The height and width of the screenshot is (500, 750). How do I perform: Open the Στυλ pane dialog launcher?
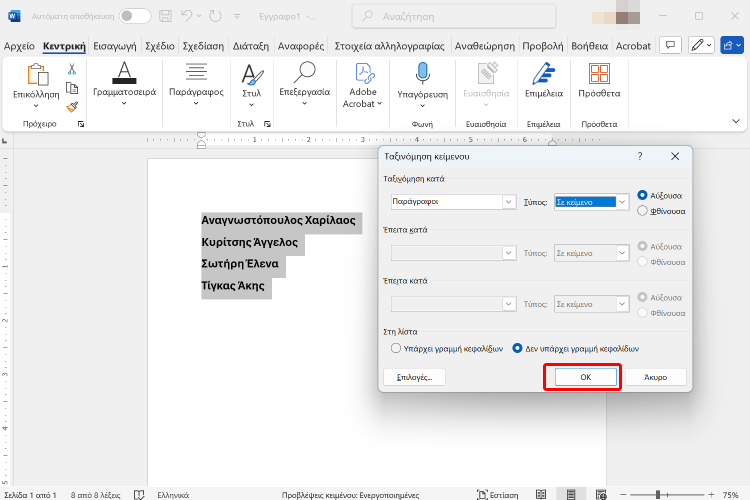[267, 124]
